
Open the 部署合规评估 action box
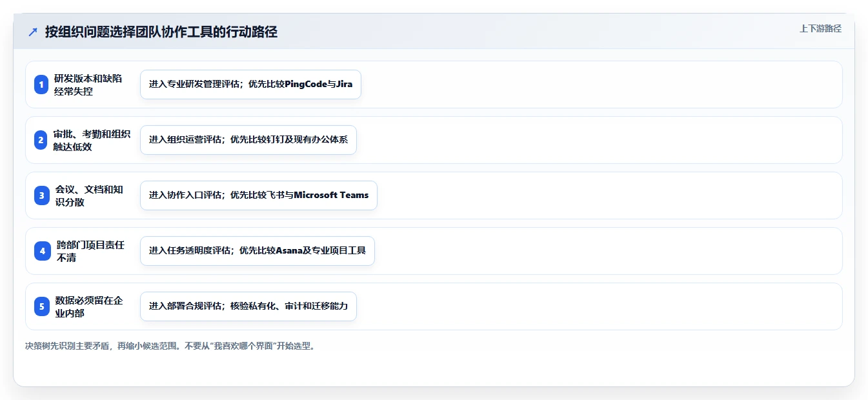(248, 306)
